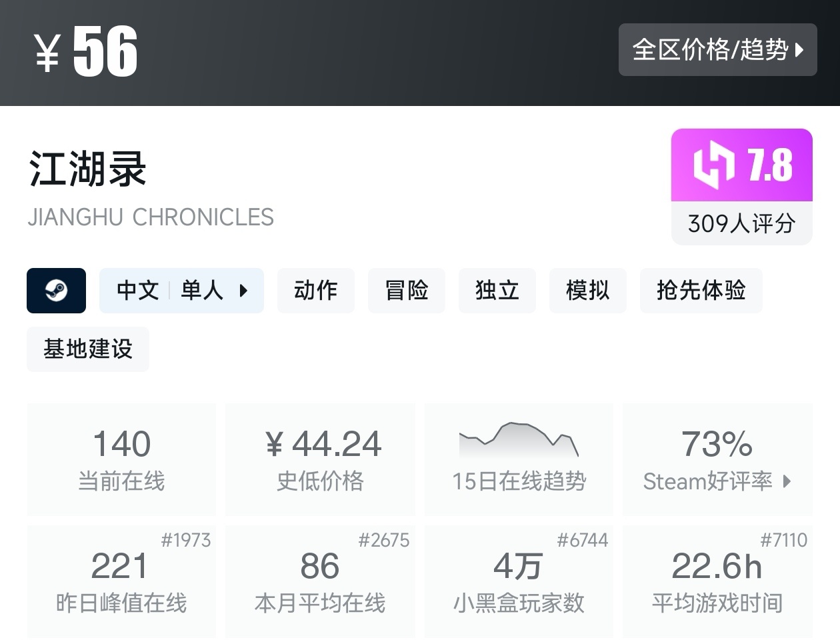Open the 309人评分 rating count

pyautogui.click(x=741, y=223)
